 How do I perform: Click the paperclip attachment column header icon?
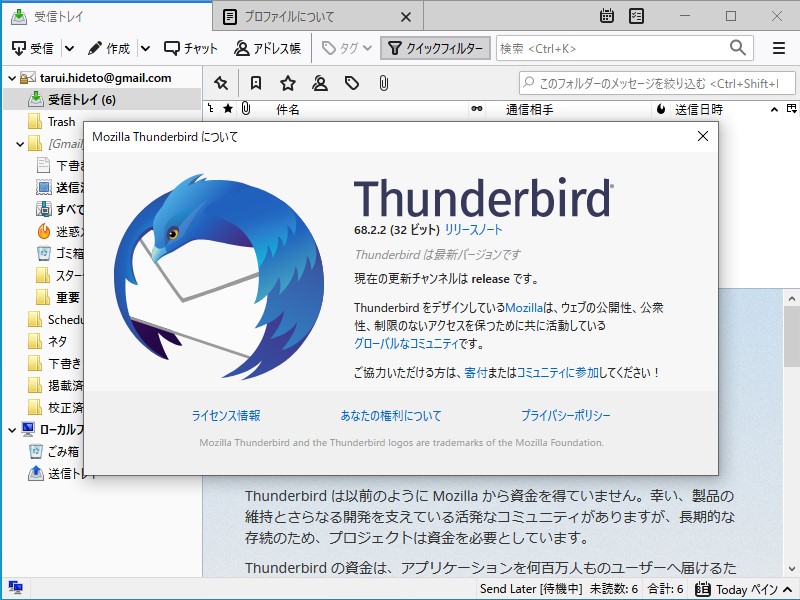pyautogui.click(x=245, y=110)
